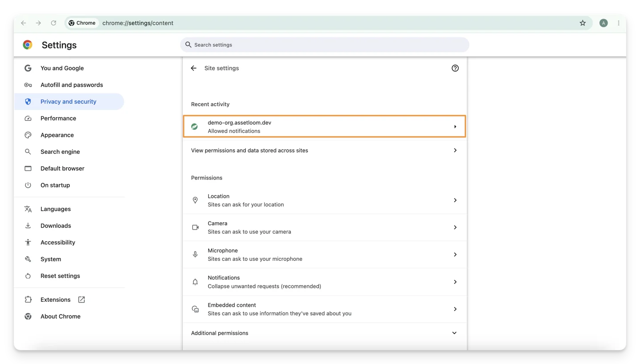Open arrow for View permissions and data

tap(455, 150)
